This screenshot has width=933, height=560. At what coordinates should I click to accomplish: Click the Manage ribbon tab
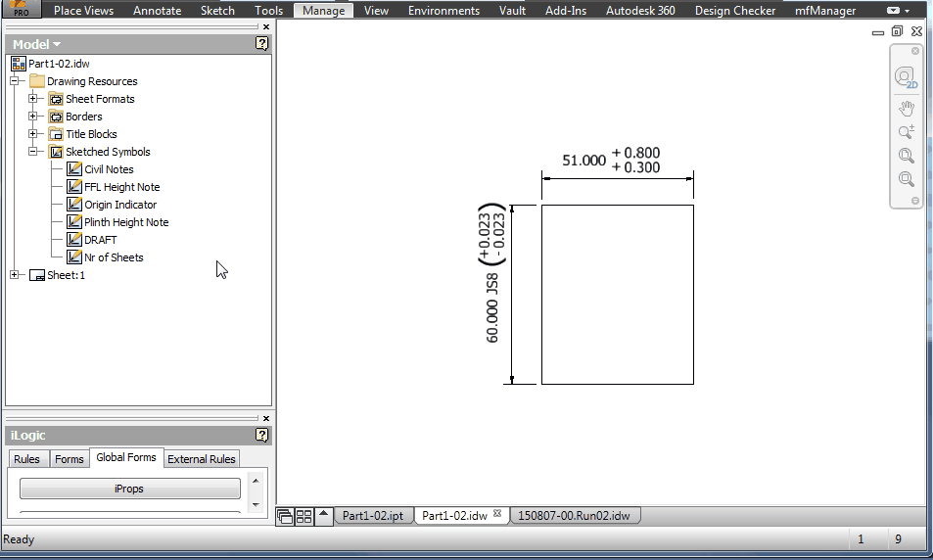tap(324, 10)
